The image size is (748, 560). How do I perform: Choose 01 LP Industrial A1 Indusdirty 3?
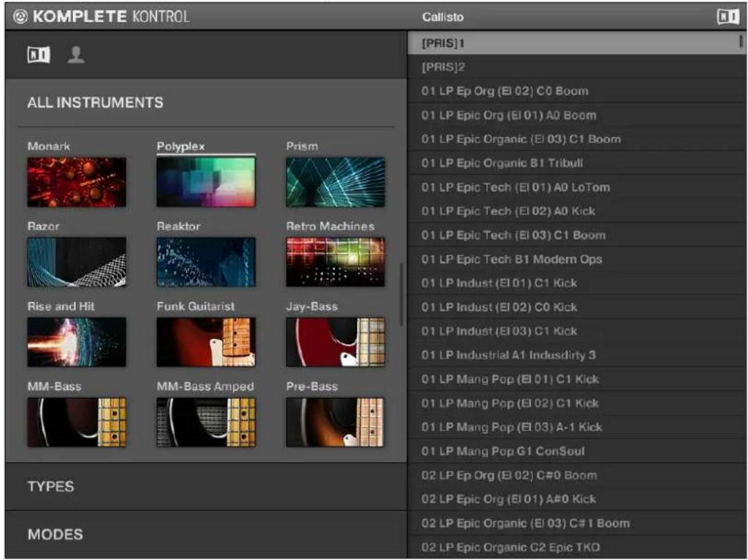pos(577,355)
